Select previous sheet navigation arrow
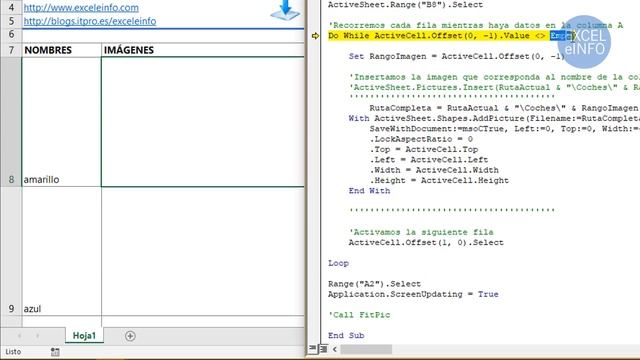640x360 pixels. point(19,336)
